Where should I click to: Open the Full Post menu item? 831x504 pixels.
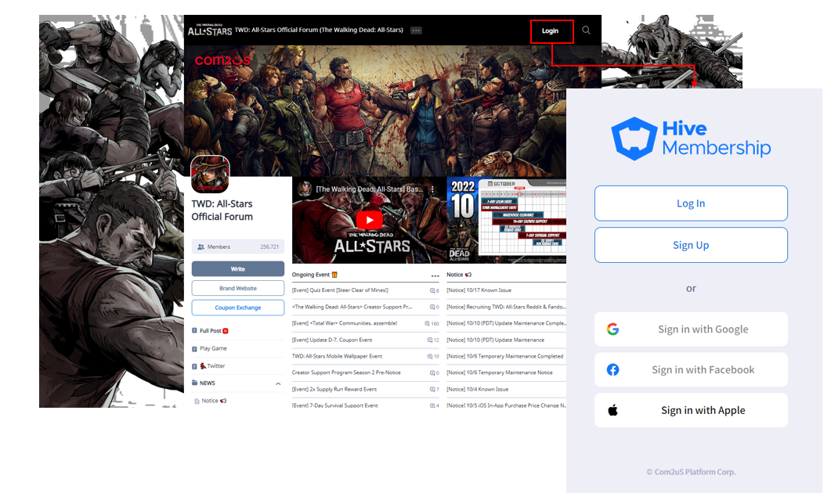coord(211,331)
